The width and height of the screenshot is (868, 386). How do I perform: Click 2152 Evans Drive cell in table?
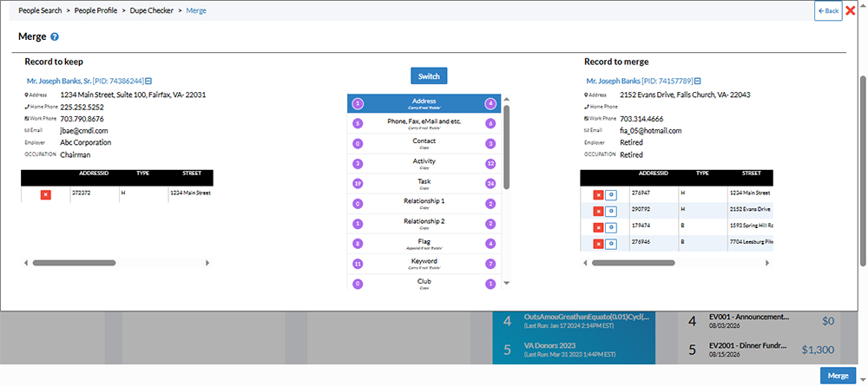pos(750,210)
